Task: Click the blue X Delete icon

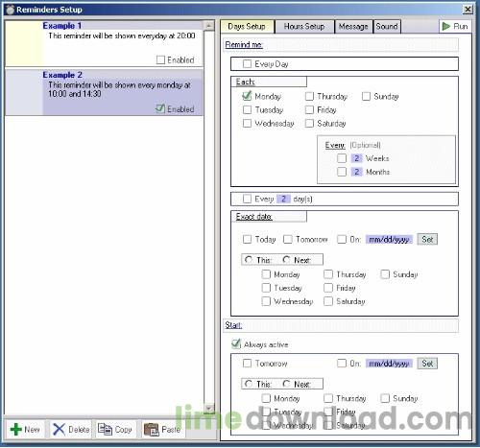Action: 59,429
